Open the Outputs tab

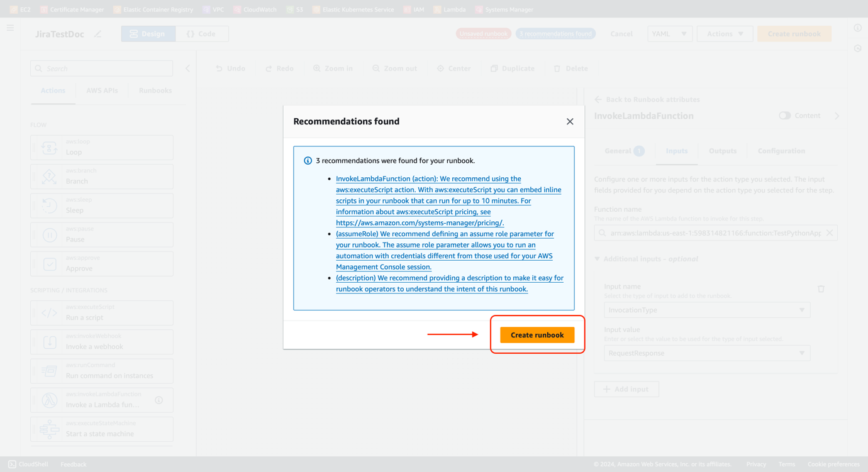723,151
